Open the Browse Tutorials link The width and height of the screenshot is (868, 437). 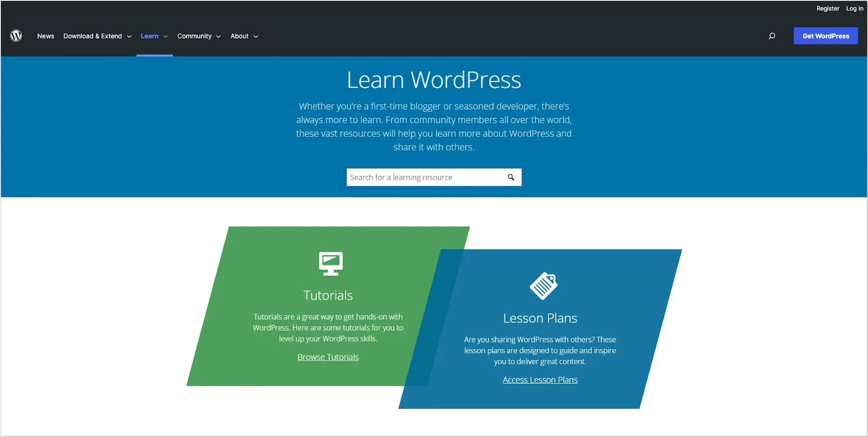coord(328,357)
